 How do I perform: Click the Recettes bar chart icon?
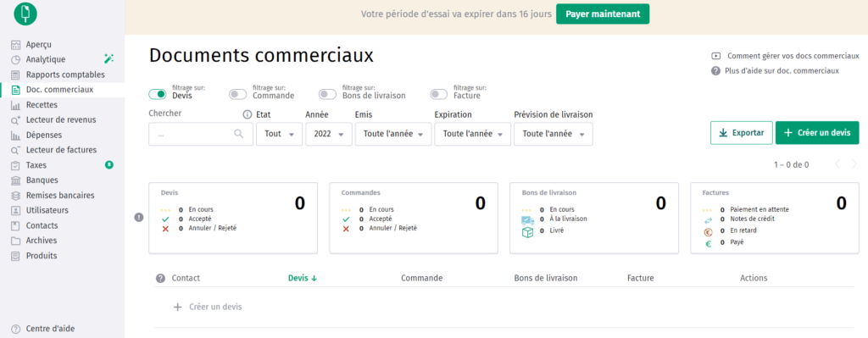tap(15, 105)
